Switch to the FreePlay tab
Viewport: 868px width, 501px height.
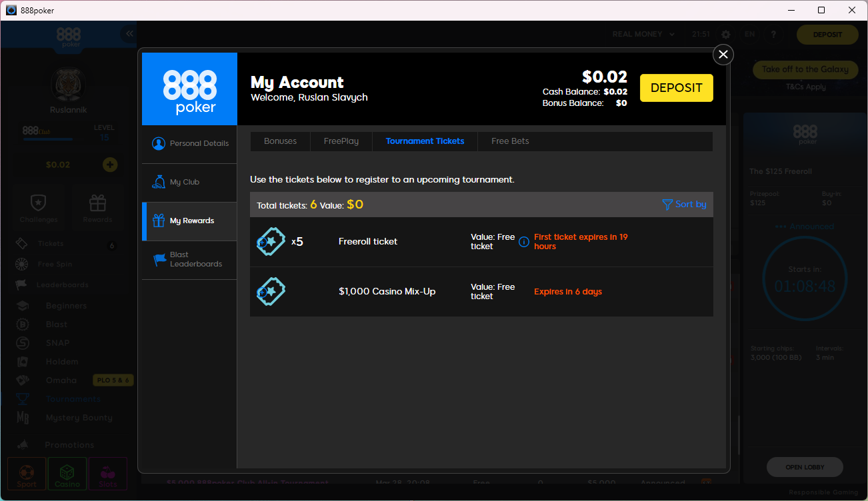click(x=341, y=141)
